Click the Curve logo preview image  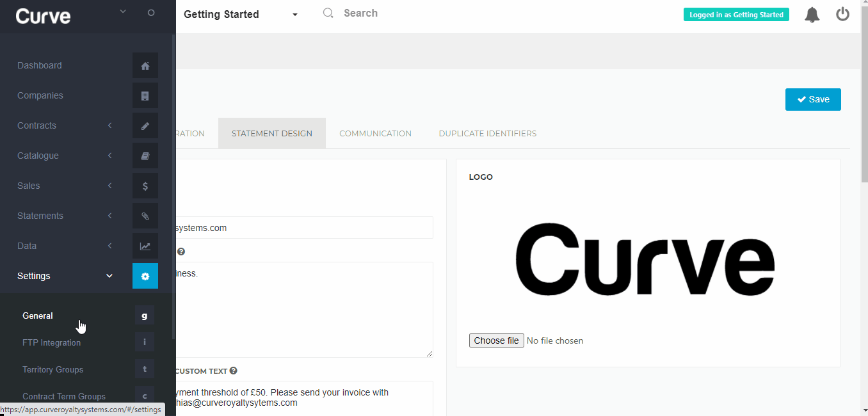[645, 259]
